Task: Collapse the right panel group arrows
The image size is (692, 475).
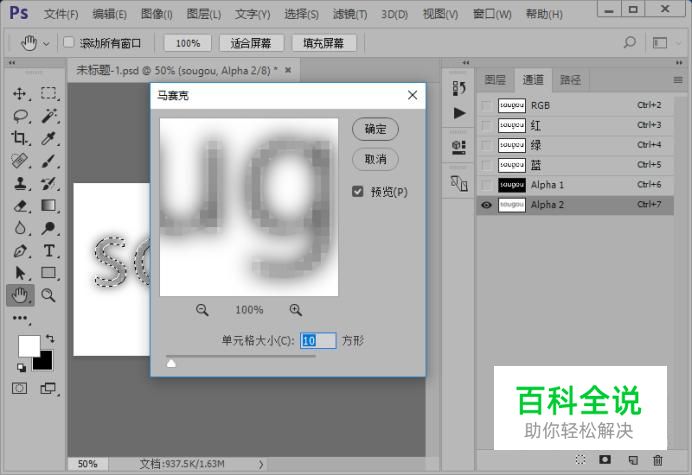Action: coord(679,63)
